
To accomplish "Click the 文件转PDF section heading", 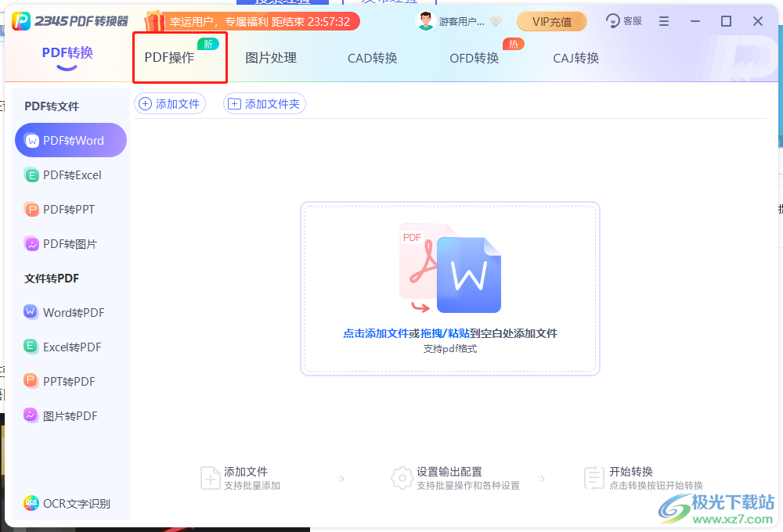I will pos(52,279).
